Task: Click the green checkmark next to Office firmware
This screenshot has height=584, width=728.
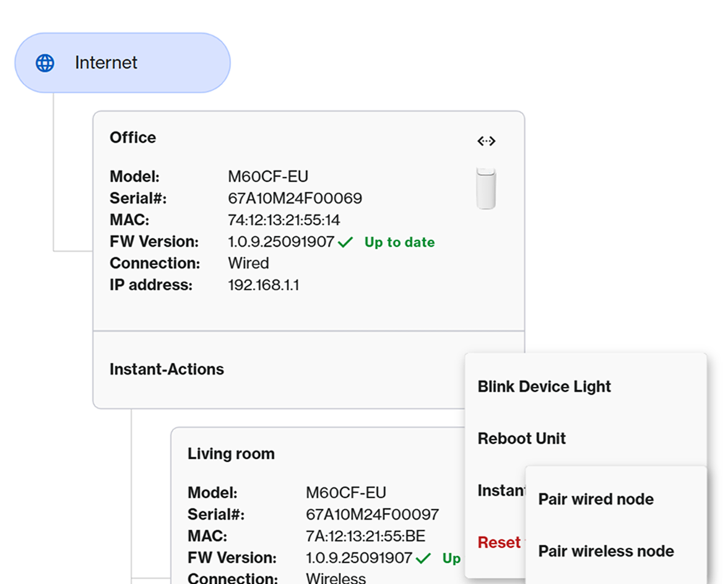Action: (x=345, y=242)
